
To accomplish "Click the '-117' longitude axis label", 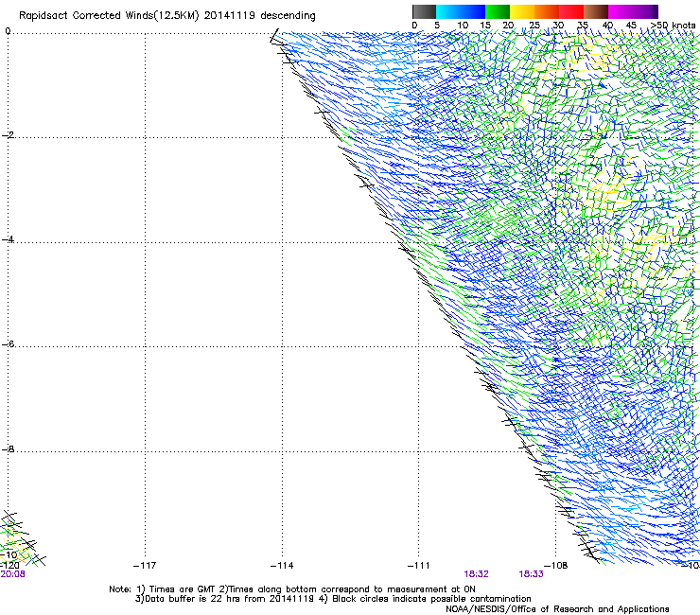I will click(145, 566).
